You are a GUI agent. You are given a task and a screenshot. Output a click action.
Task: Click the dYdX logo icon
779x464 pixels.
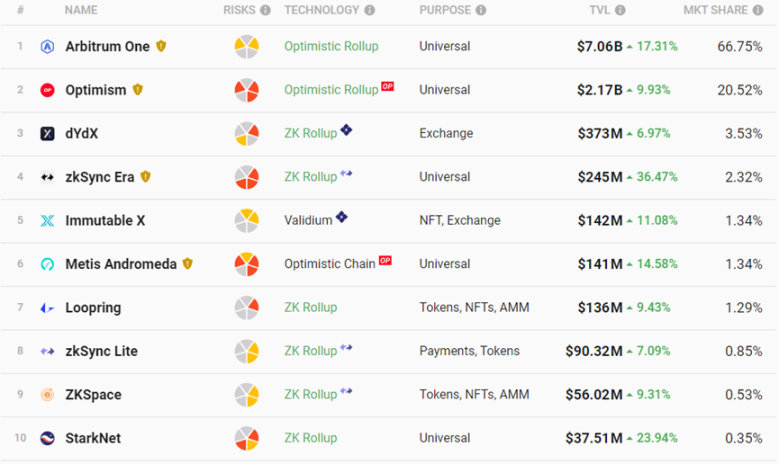coord(47,134)
